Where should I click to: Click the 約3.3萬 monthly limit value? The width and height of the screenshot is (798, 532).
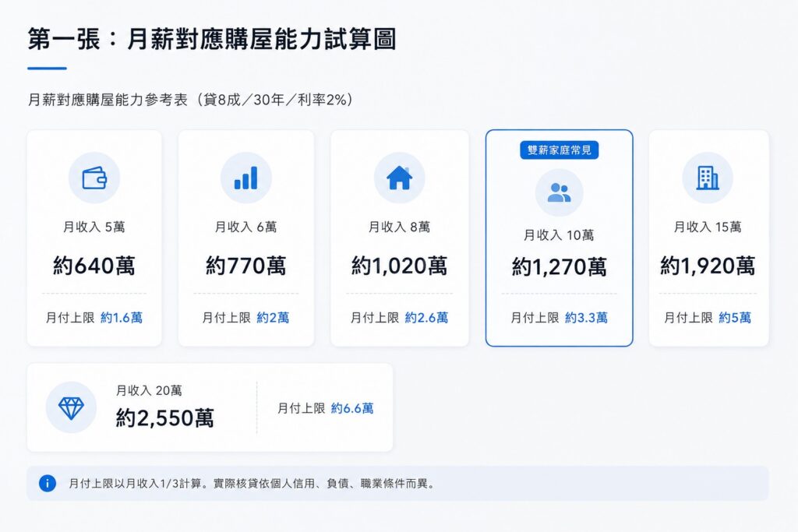(586, 318)
